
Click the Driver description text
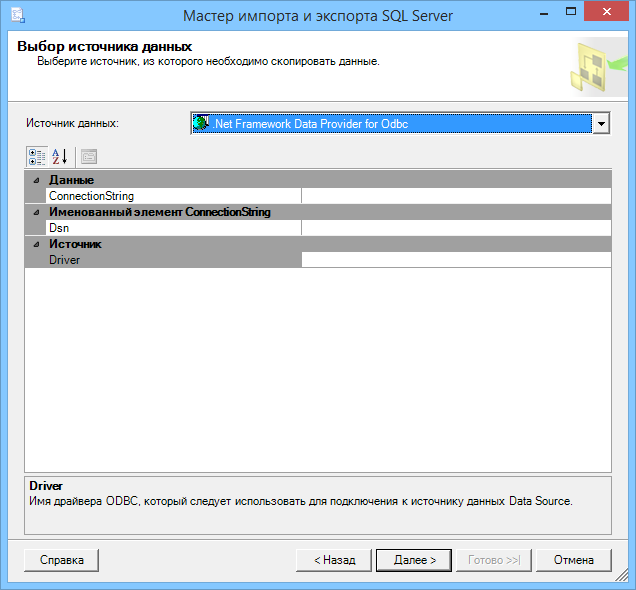click(301, 501)
